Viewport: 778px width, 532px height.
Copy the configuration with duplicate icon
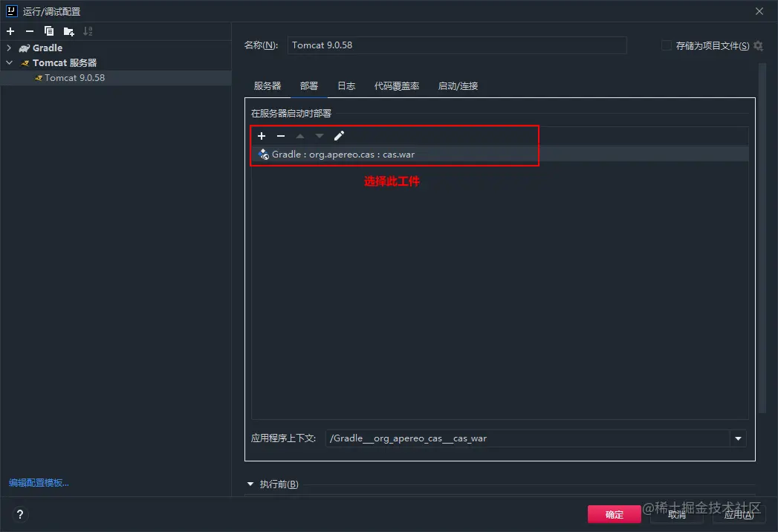[x=48, y=31]
